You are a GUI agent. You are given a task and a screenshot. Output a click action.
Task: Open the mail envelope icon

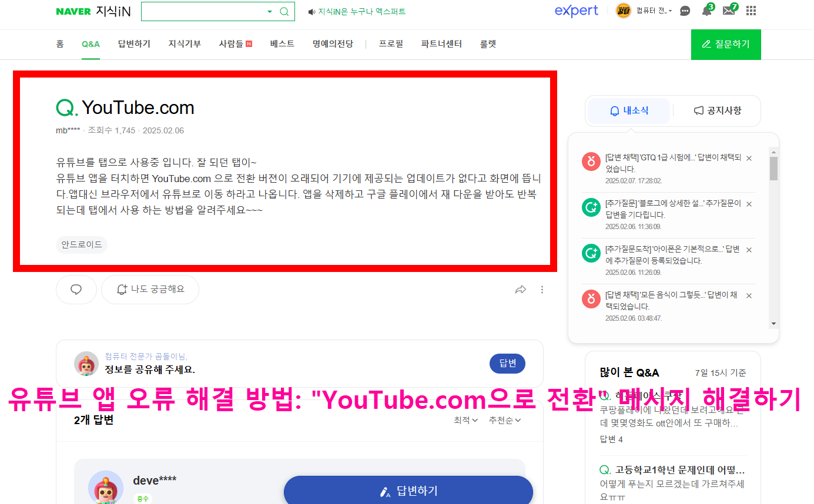[x=729, y=11]
